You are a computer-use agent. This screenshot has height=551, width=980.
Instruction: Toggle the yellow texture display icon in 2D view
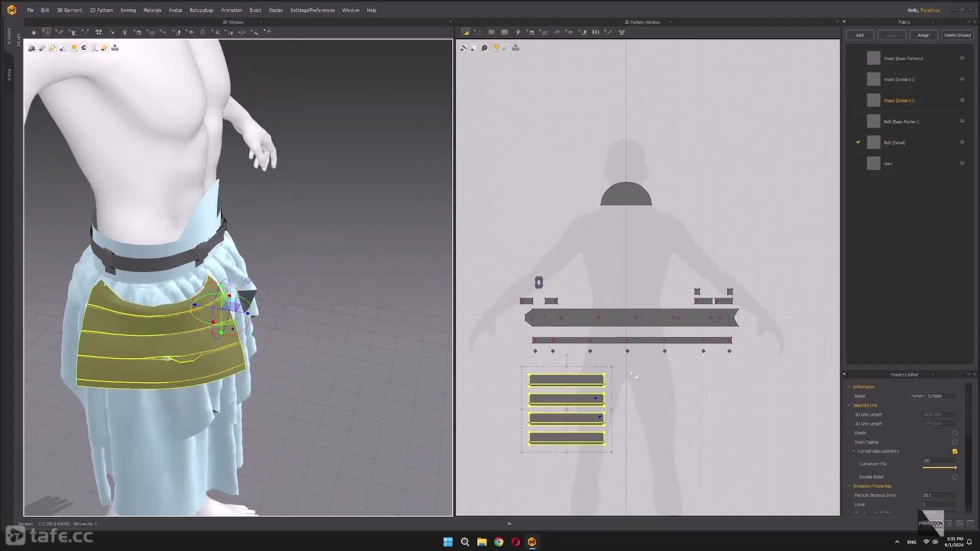tap(495, 47)
